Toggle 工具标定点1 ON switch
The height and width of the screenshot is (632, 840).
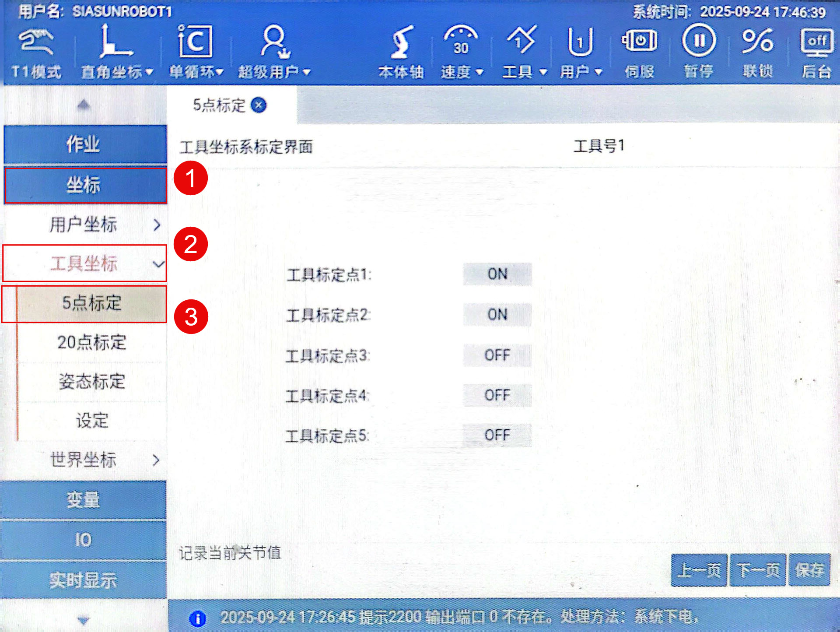(x=497, y=274)
